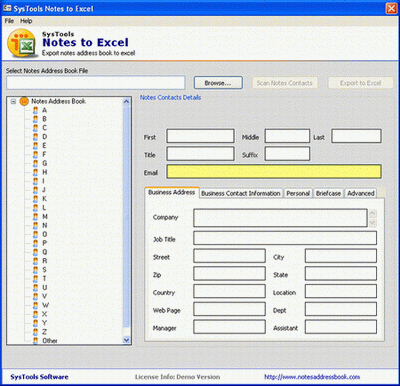Viewport: 400px width, 386px height.
Task: Click the Company box scroll up arrow
Action: click(x=373, y=213)
